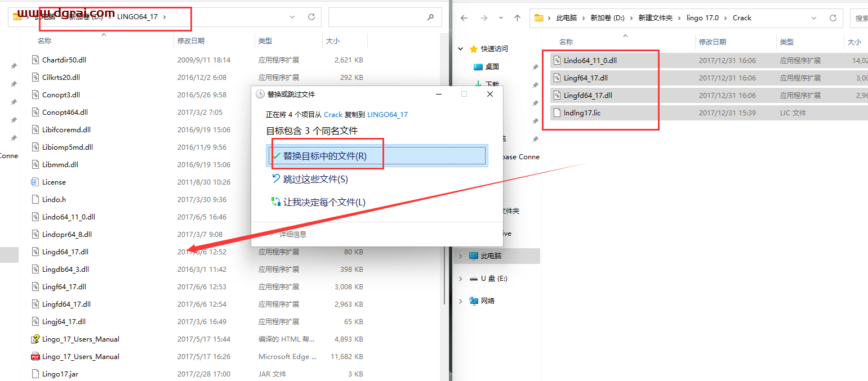The height and width of the screenshot is (381, 868).
Task: Open the Crack source link in dialog
Action: point(333,114)
